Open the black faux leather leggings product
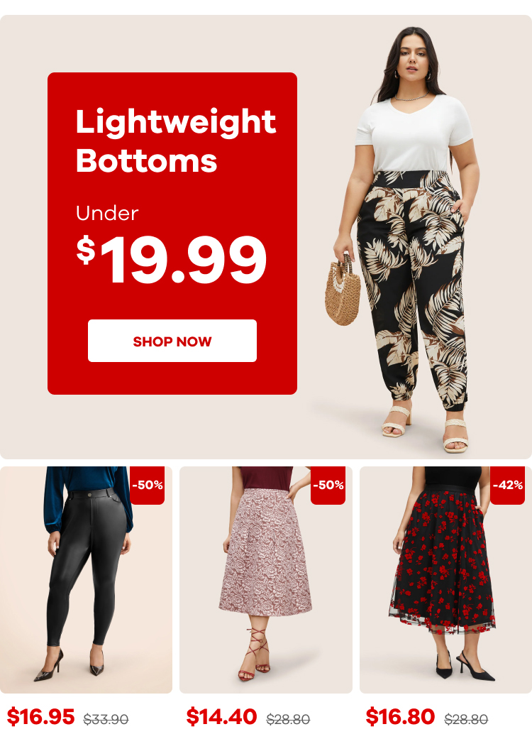 point(86,579)
